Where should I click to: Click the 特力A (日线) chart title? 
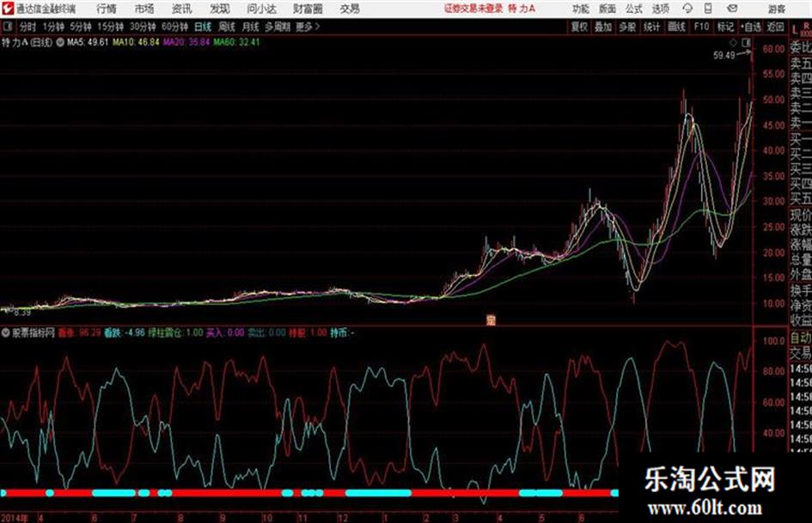(27, 42)
